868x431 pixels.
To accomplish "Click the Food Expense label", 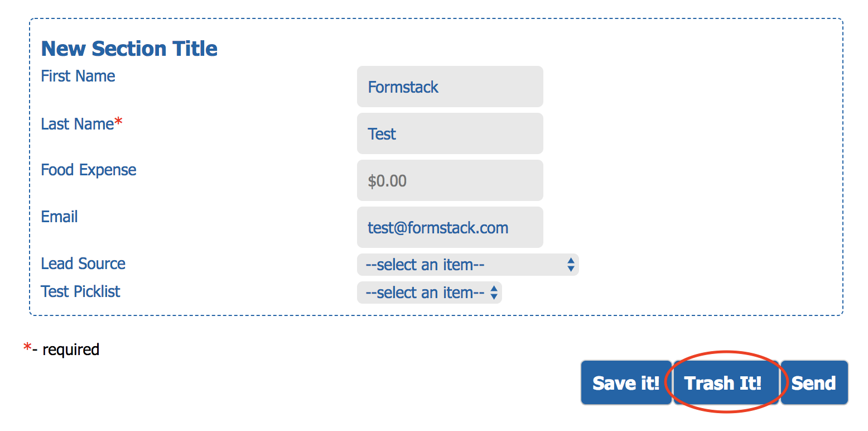I will click(88, 170).
